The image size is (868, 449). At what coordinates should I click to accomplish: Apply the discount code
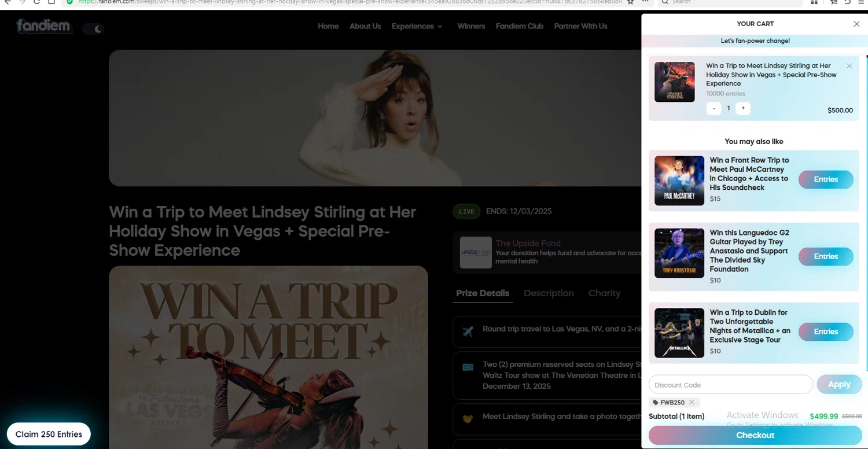point(839,384)
